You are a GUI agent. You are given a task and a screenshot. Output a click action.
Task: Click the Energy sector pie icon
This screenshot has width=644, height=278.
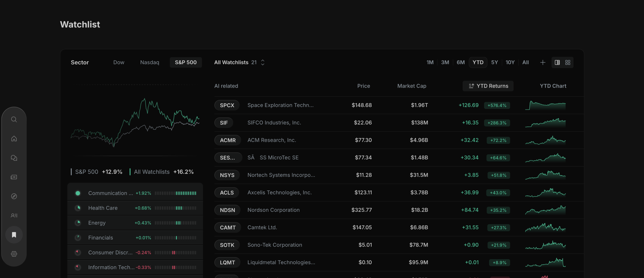[x=78, y=223]
